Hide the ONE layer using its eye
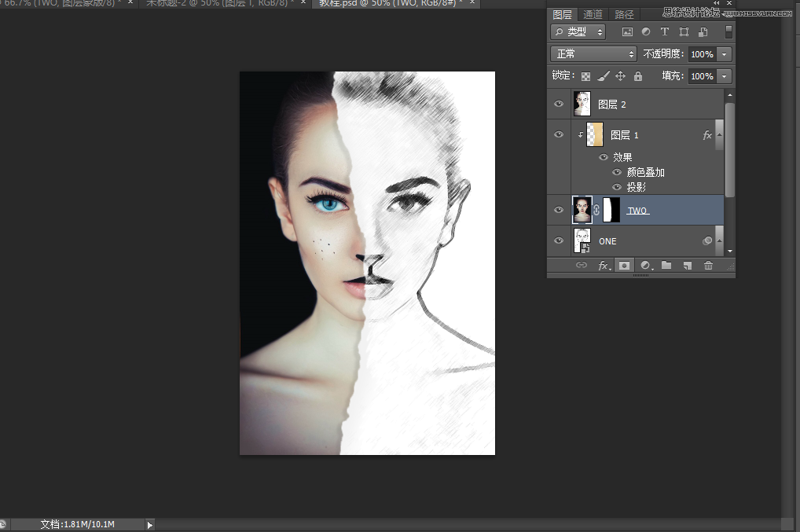This screenshot has width=800, height=532. point(559,240)
